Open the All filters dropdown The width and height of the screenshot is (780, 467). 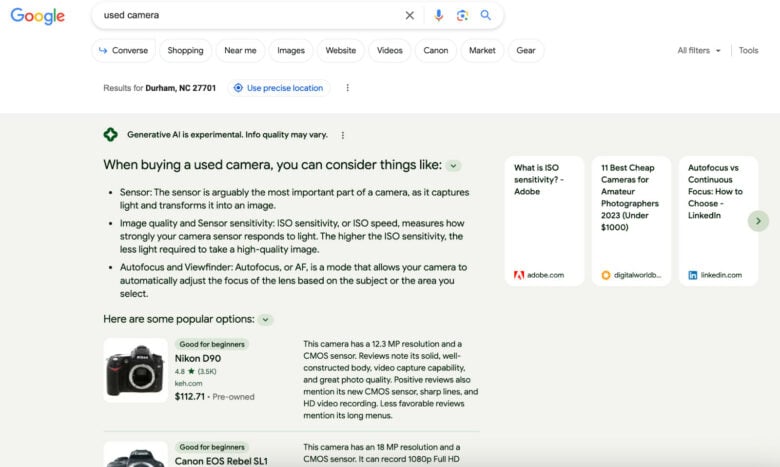tap(699, 50)
